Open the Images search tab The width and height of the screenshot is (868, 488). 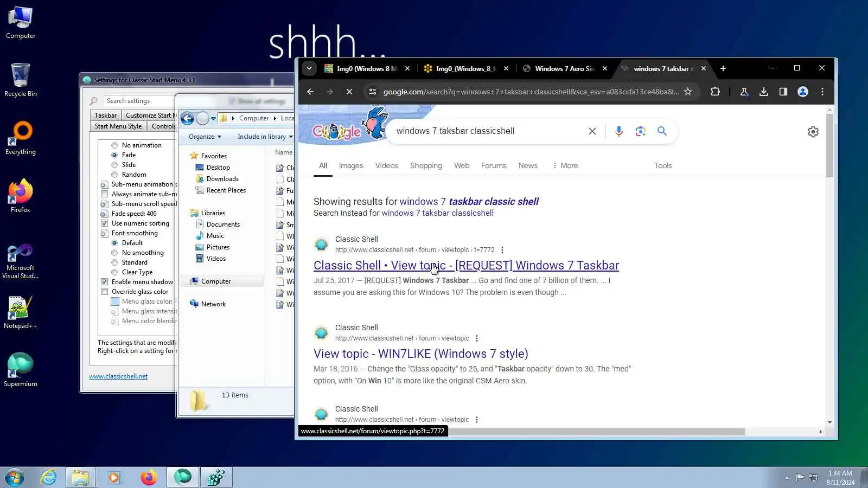pos(351,166)
